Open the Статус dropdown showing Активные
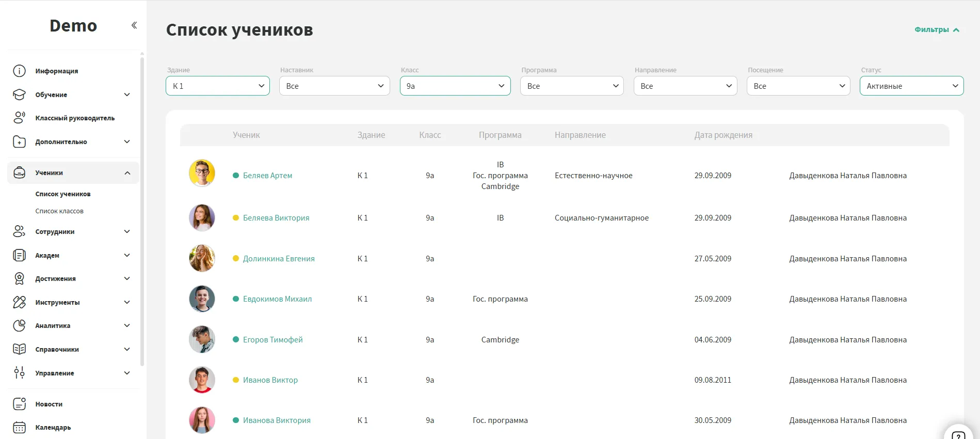The height and width of the screenshot is (439, 980). (911, 86)
